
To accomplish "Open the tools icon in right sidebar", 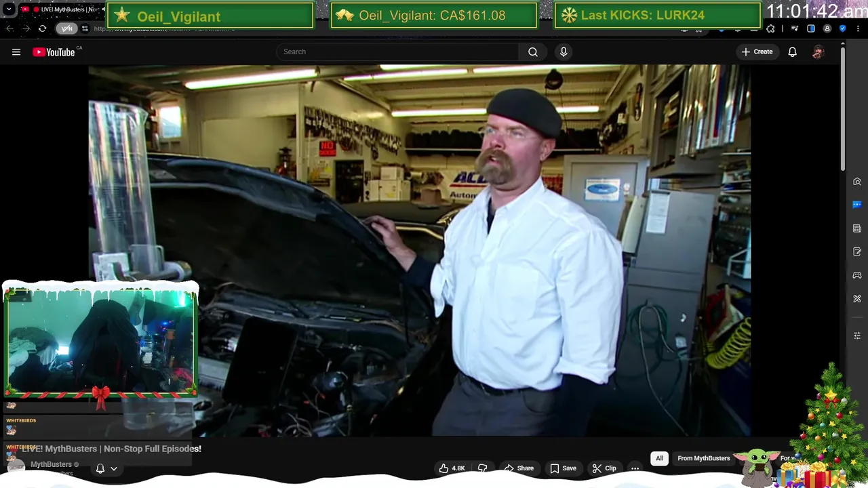I will tap(857, 299).
